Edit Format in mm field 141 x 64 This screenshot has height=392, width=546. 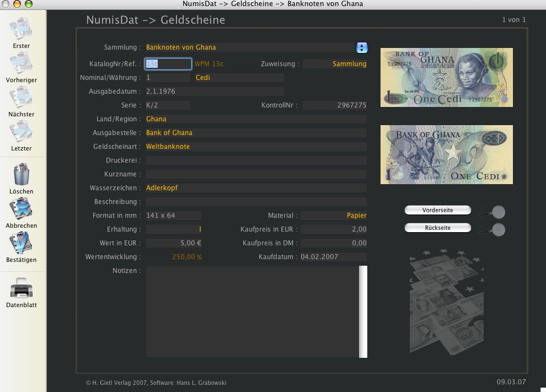(173, 216)
